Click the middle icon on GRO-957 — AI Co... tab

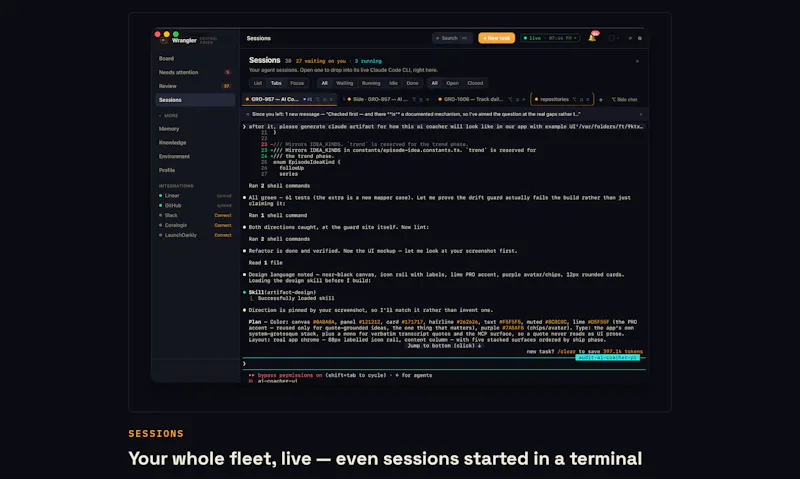tap(324, 99)
